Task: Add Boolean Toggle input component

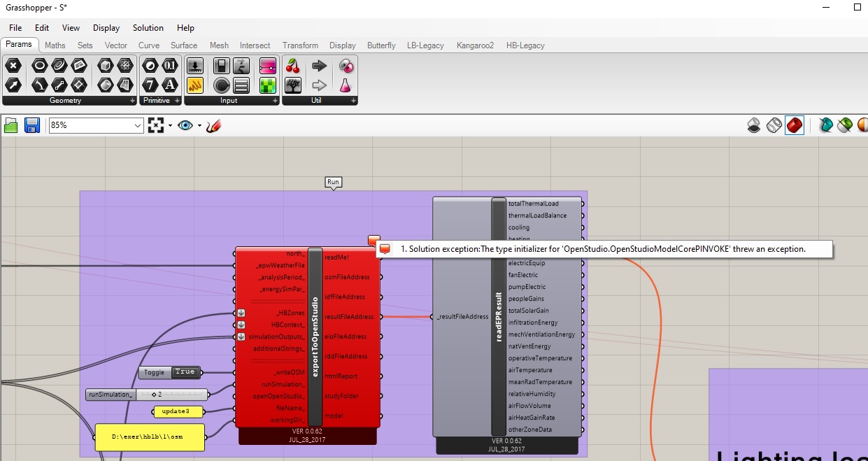Action: pos(222,66)
